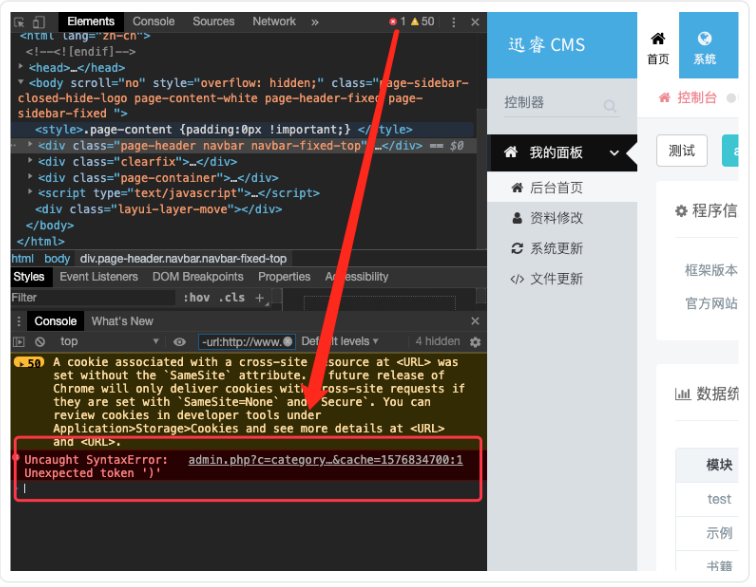Screen dimensions: 756x587
Task: Open the top context dropdown
Action: pos(109,343)
